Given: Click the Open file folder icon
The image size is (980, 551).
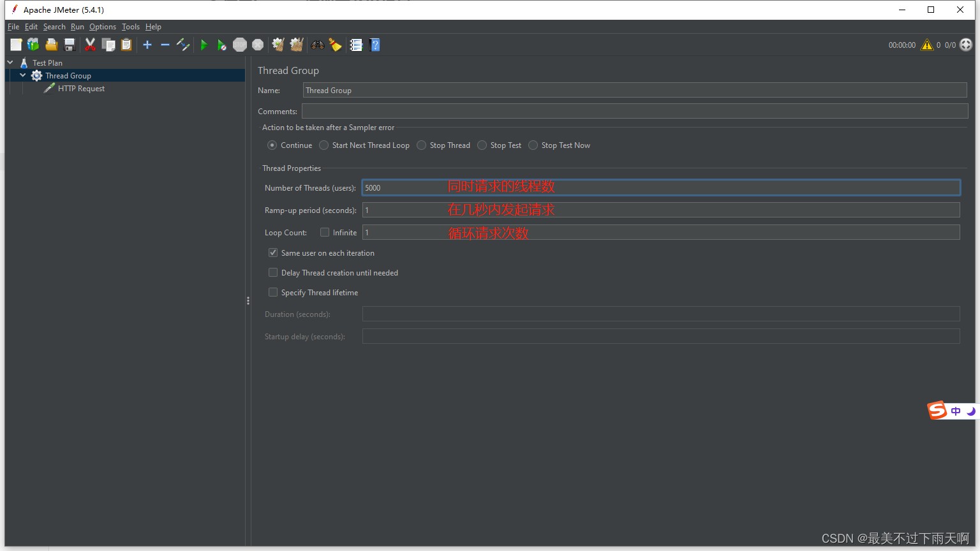Looking at the screenshot, I should click(x=52, y=45).
